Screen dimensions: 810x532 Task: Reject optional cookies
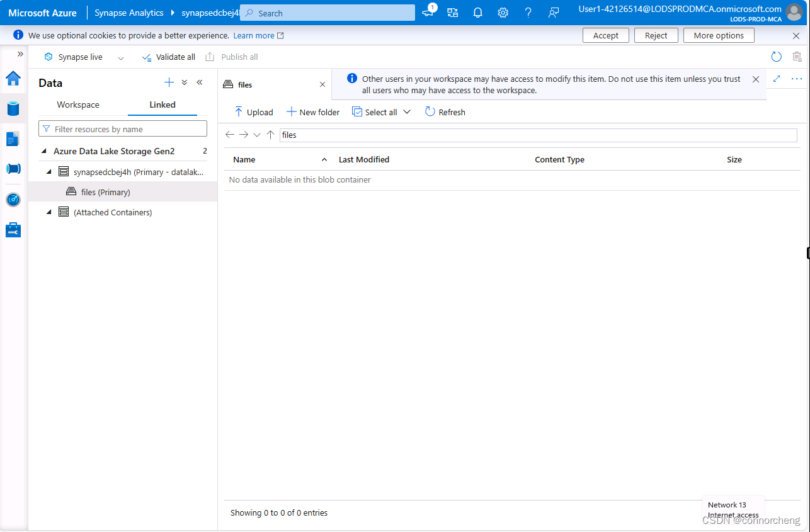pos(656,35)
